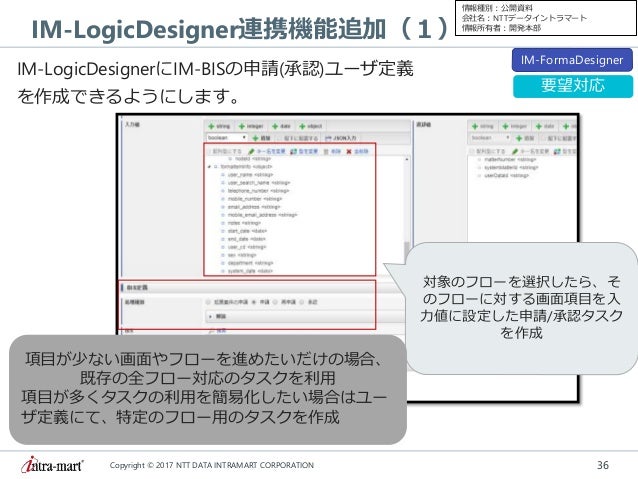
Task: Open the boolean type dropdown in input panel
Action: pos(227,138)
